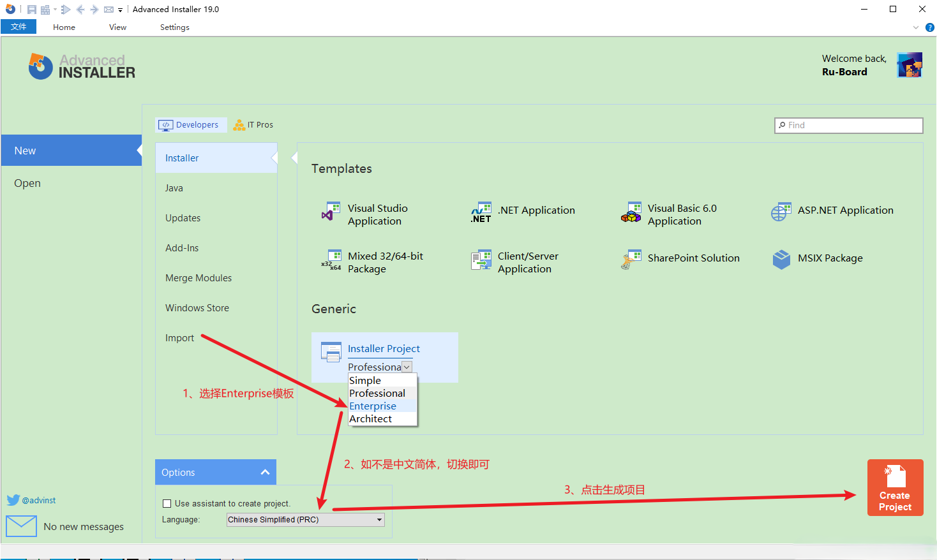Click the Ru-Board username text
The height and width of the screenshot is (560, 937).
click(x=844, y=72)
